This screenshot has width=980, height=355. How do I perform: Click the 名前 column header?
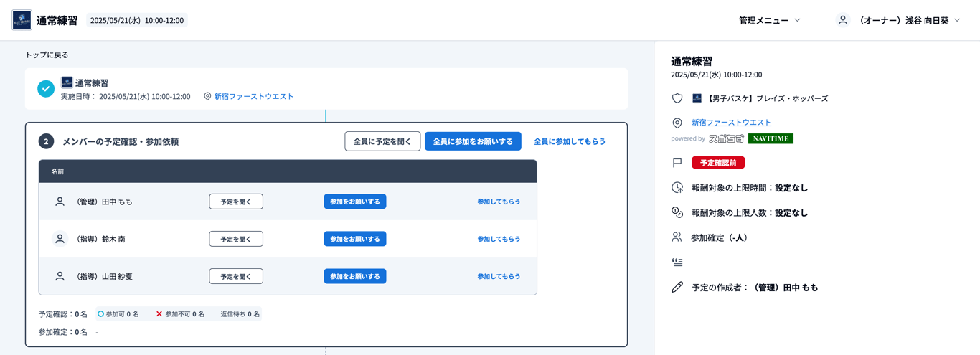pyautogui.click(x=57, y=171)
